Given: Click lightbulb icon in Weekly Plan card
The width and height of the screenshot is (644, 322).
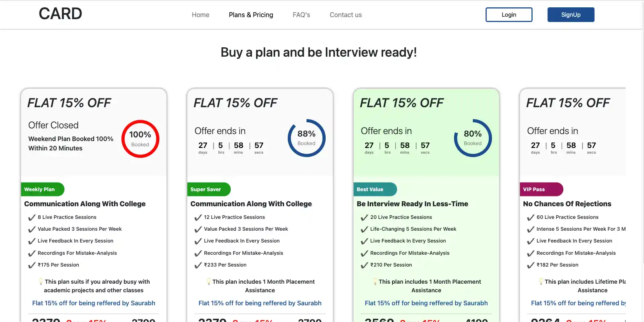Looking at the screenshot, I should tap(41, 281).
